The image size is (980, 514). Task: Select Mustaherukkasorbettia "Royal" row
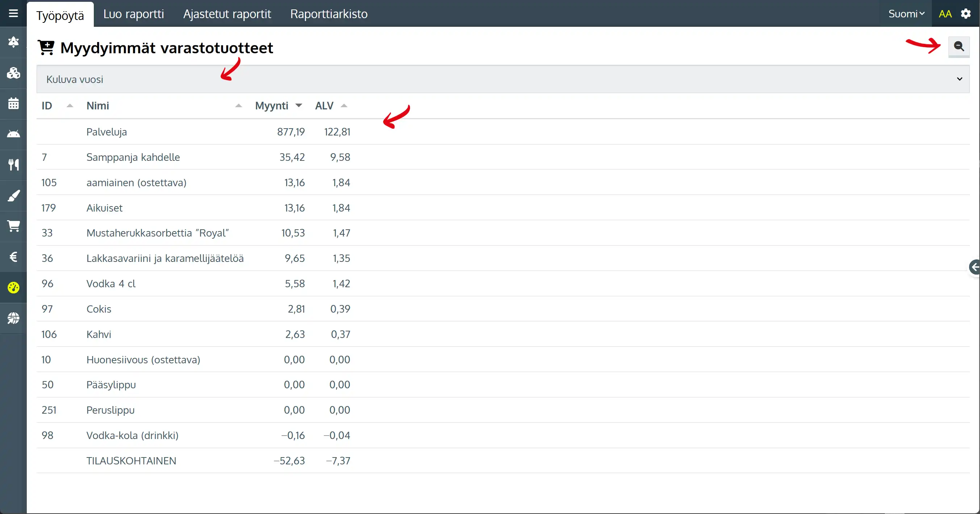(x=503, y=233)
